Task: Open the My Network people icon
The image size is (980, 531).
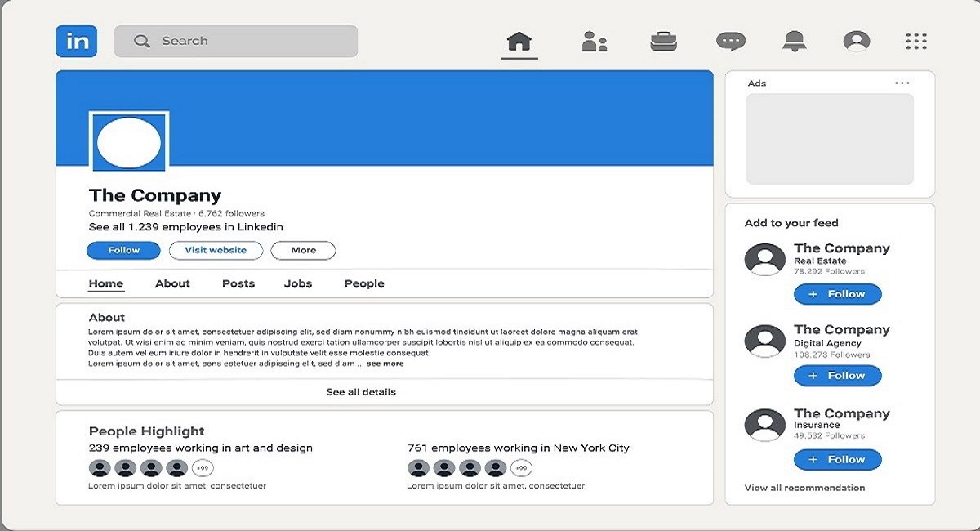Action: pos(594,42)
